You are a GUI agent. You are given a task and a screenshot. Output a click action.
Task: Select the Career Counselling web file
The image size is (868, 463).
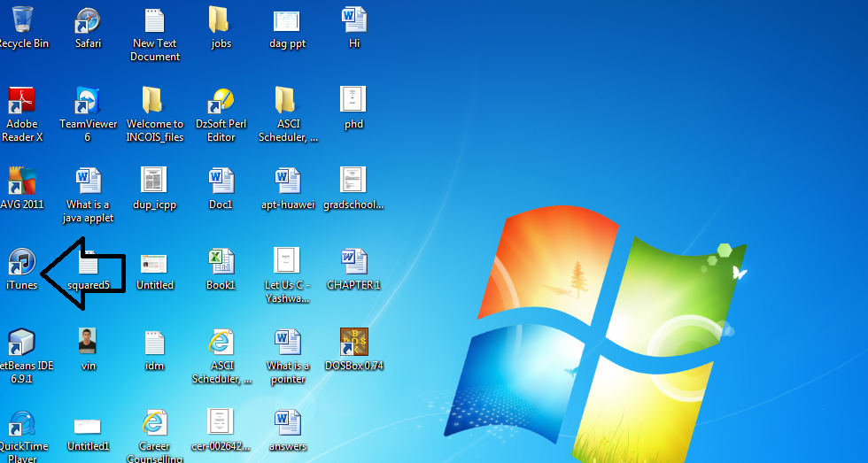tap(154, 423)
